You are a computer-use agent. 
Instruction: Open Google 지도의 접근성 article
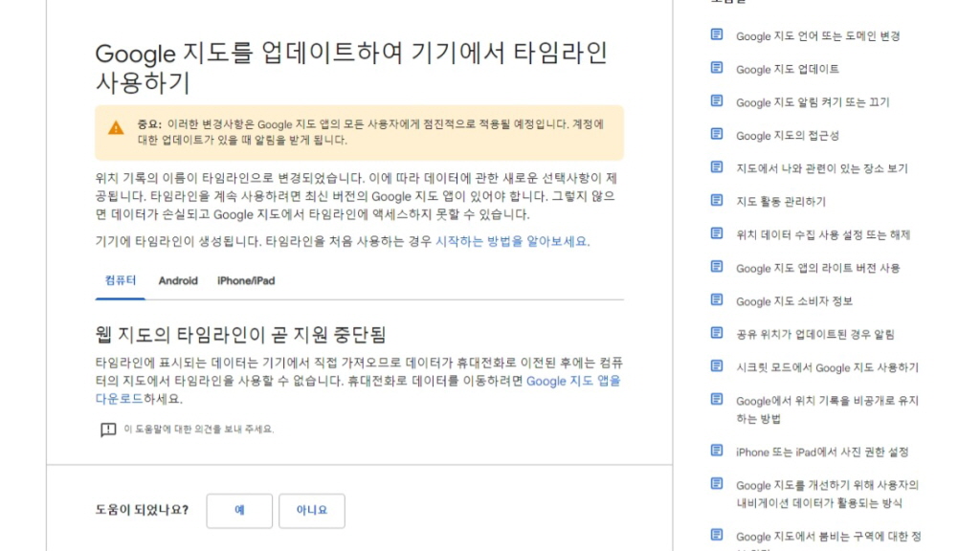(x=788, y=136)
